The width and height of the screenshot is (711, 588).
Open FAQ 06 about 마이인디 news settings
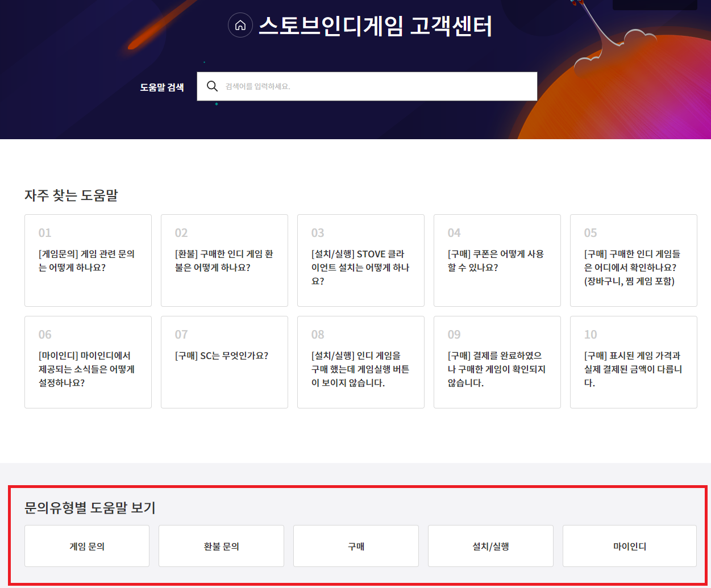tap(88, 362)
